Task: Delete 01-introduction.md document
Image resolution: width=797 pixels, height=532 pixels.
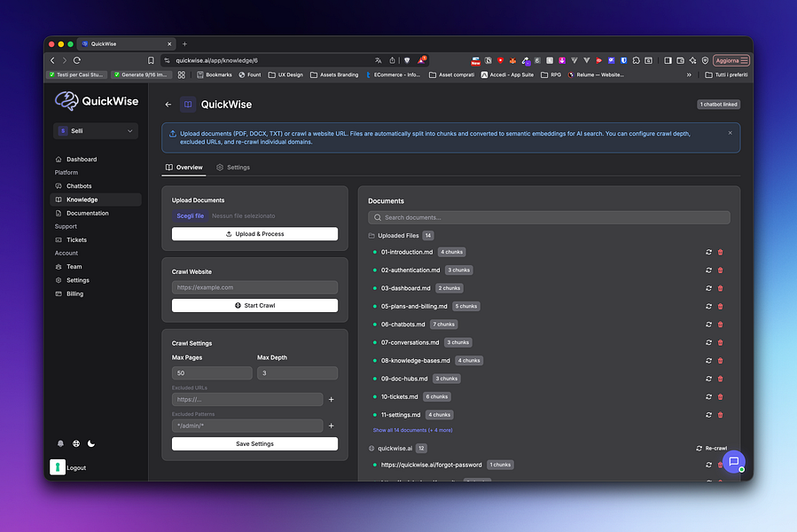Action: (x=720, y=253)
